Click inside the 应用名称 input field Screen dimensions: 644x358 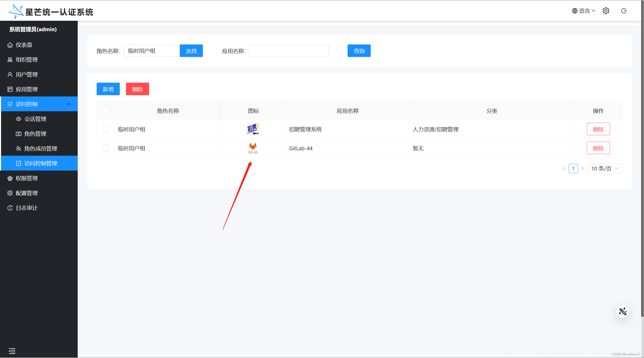288,50
